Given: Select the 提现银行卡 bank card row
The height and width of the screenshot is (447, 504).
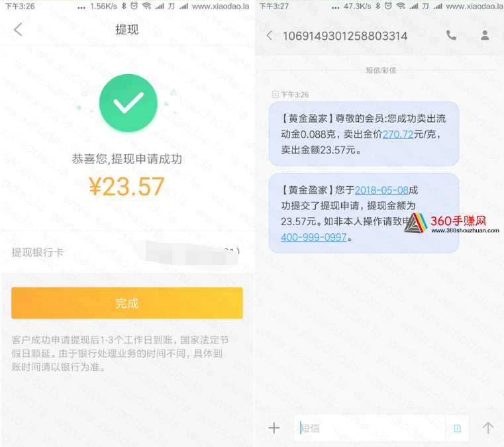Looking at the screenshot, I should pyautogui.click(x=127, y=252).
